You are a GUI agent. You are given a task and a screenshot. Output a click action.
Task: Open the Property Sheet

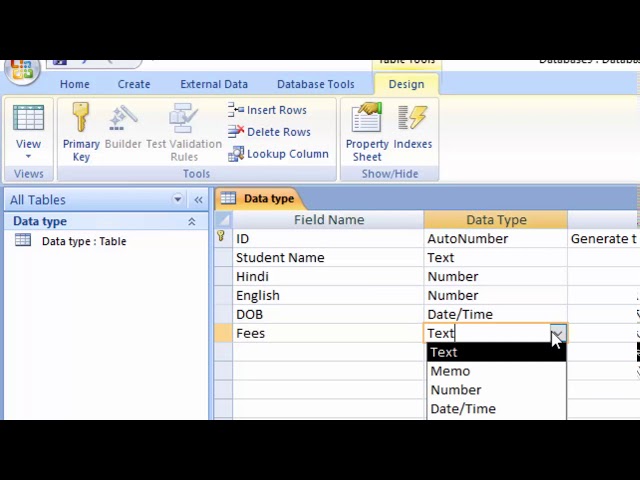[367, 132]
